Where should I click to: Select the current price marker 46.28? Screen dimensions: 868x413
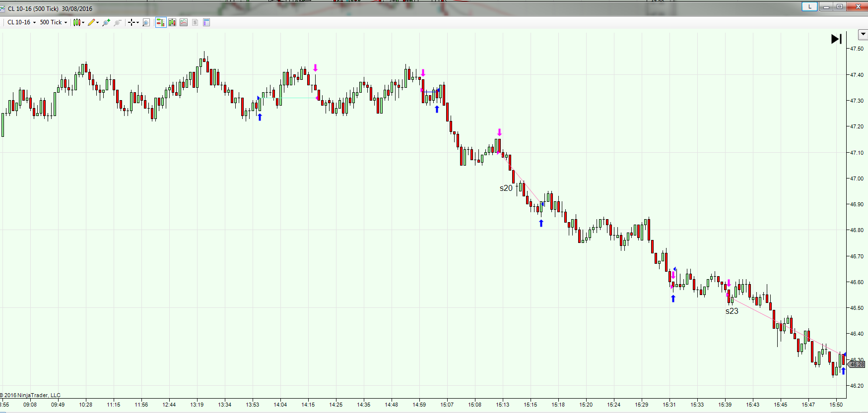point(857,364)
